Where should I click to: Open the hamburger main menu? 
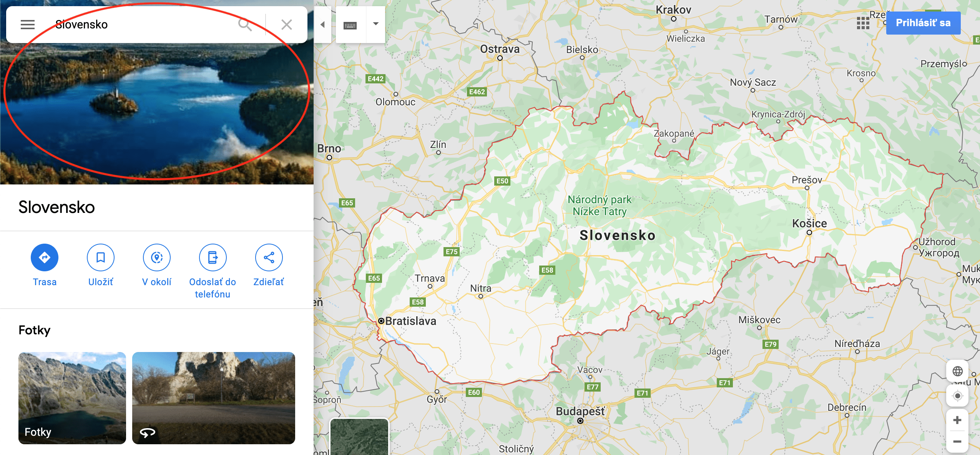coord(28,25)
